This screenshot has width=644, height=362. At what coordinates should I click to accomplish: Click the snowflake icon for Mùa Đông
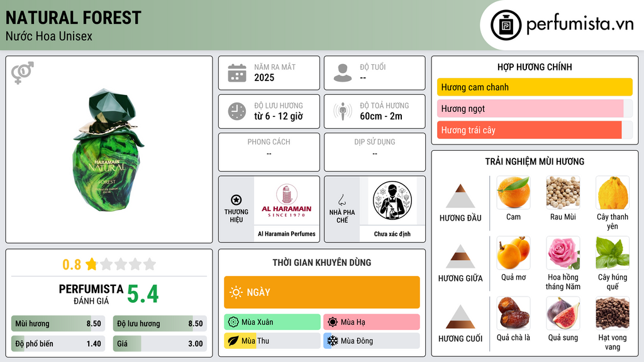pos(333,341)
